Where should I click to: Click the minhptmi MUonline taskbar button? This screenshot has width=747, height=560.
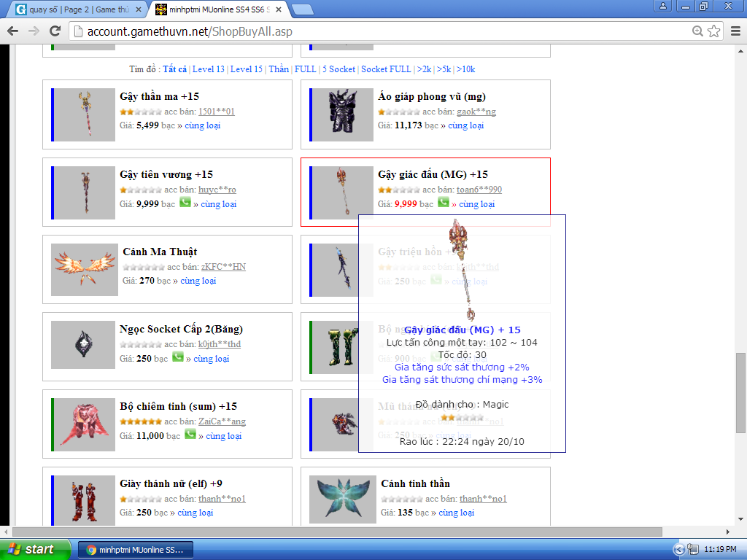(x=135, y=550)
